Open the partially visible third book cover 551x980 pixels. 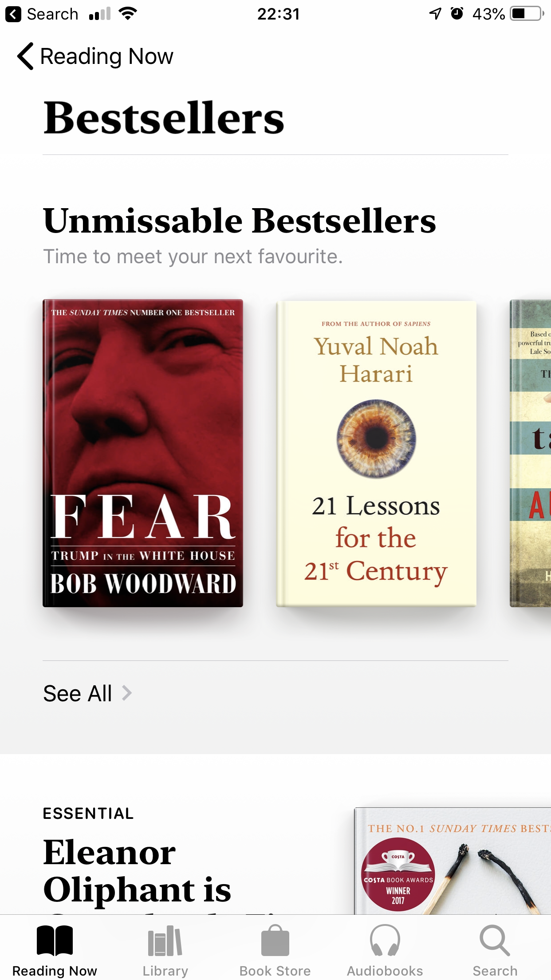pyautogui.click(x=531, y=453)
